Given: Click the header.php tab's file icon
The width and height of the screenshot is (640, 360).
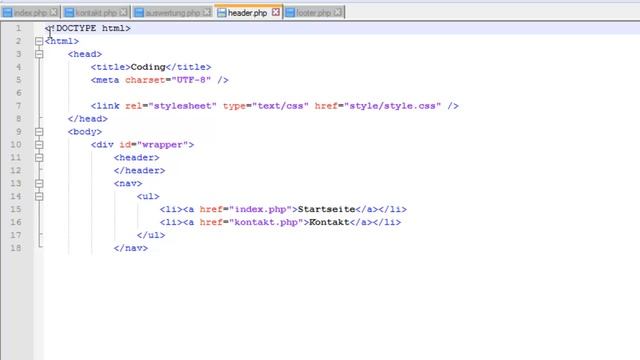Looking at the screenshot, I should pyautogui.click(x=222, y=13).
